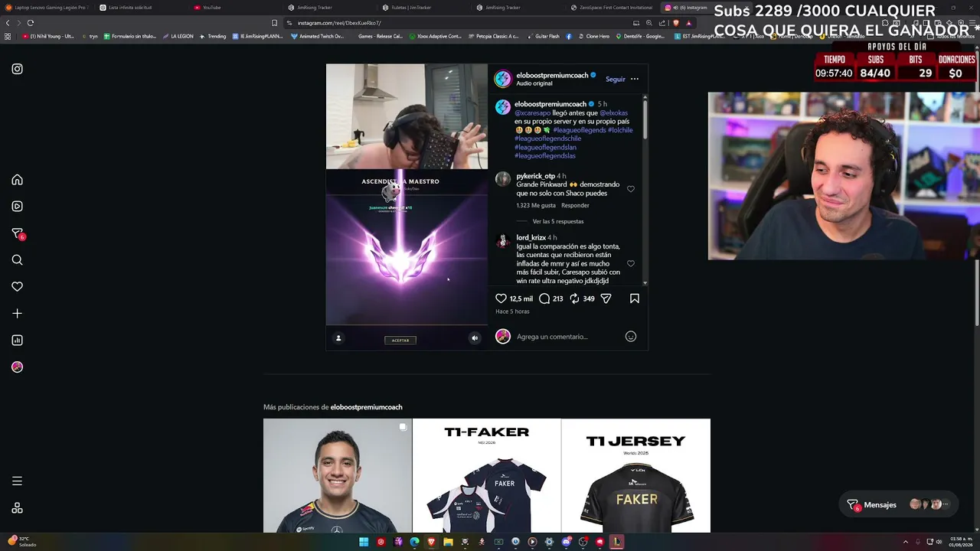980x551 pixels.
Task: Open Notifications heart icon in the sidebar
Action: coord(17,286)
